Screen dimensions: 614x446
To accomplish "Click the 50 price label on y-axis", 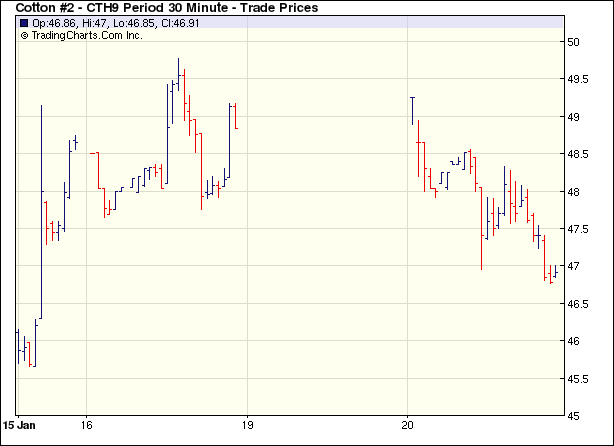I will (574, 42).
